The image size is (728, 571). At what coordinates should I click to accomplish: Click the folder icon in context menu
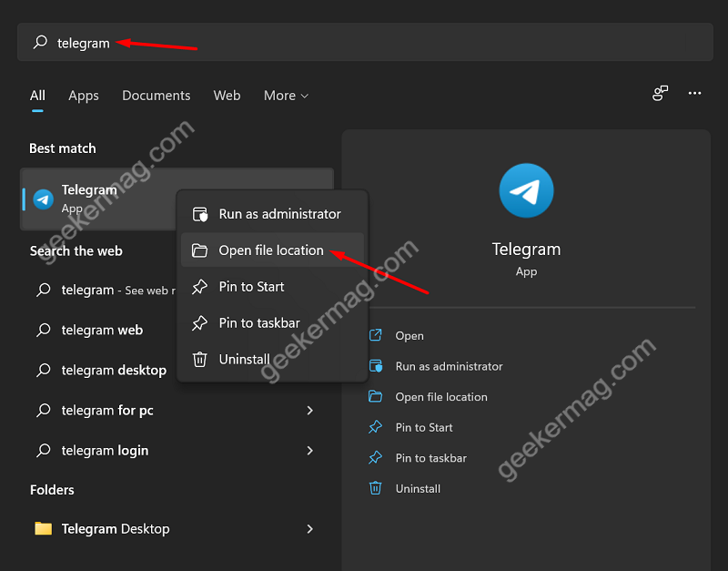(x=199, y=250)
